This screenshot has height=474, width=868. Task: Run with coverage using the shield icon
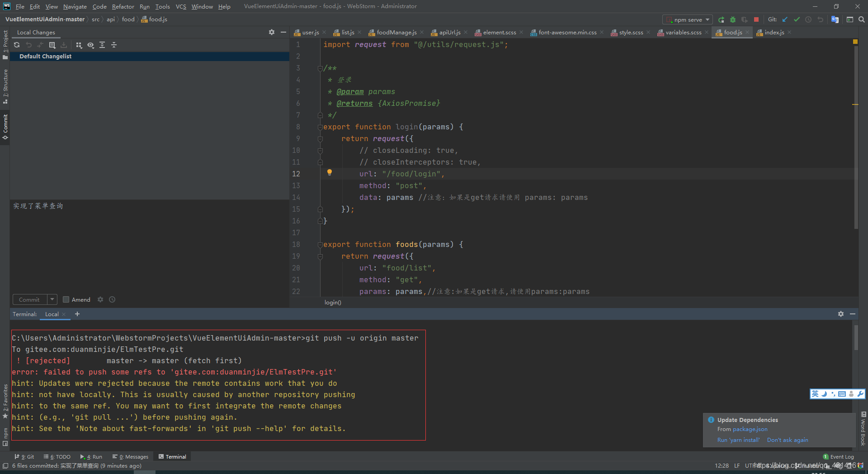click(x=745, y=19)
